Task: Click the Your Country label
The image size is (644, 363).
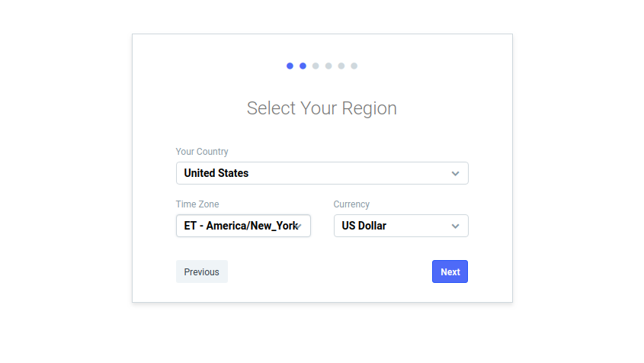Action: point(202,152)
